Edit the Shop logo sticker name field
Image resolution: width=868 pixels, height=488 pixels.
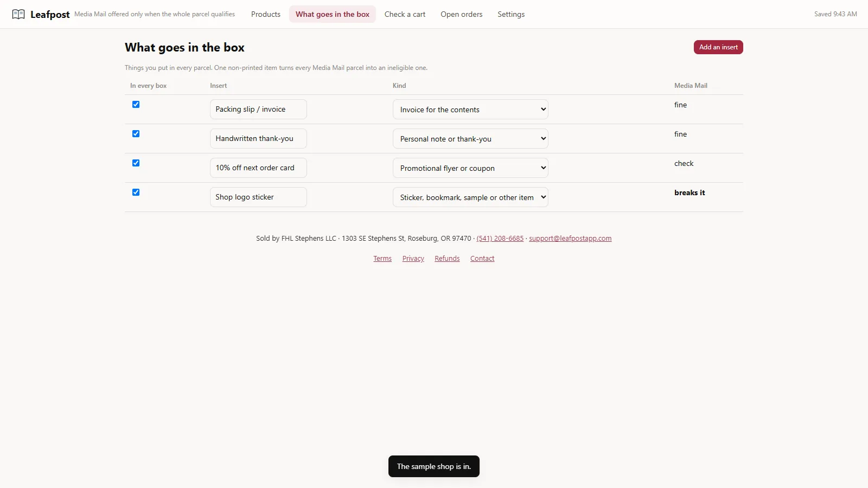(x=258, y=197)
